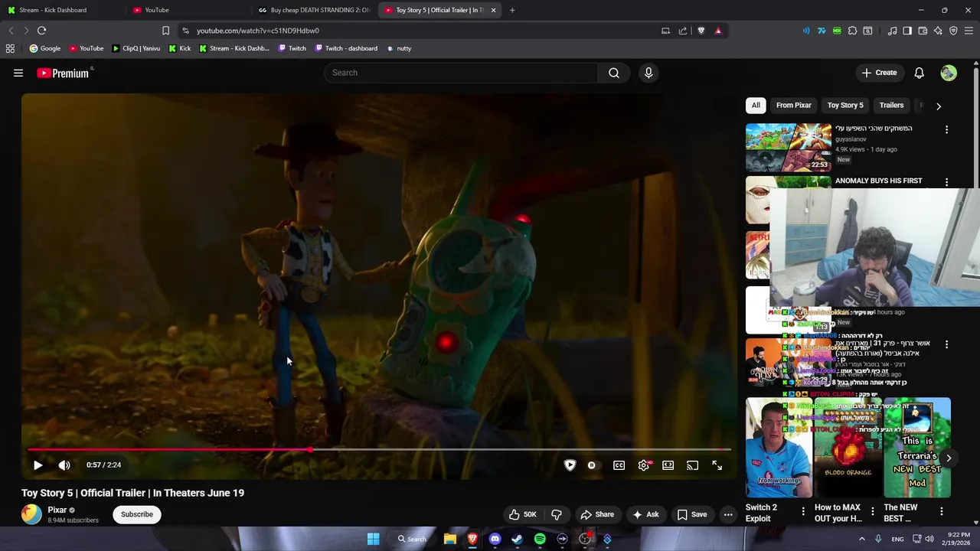
Task: Start voice search with the microphone
Action: pos(648,73)
